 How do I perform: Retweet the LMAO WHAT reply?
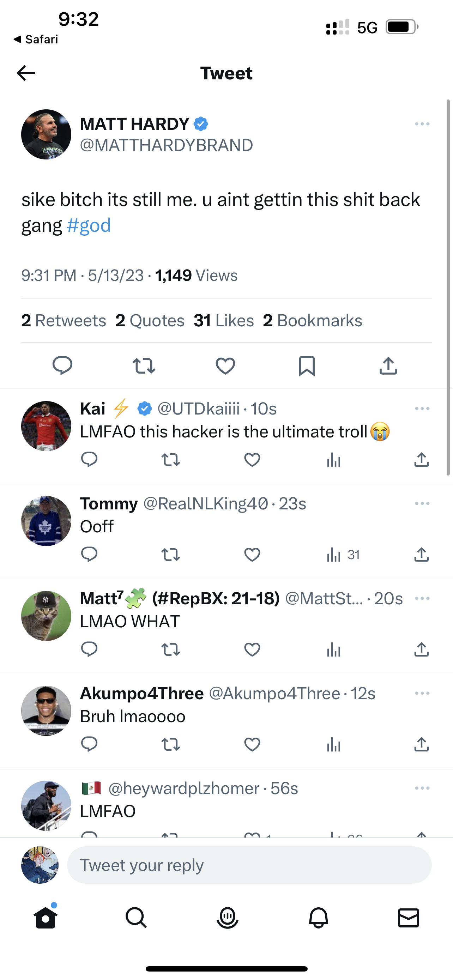[170, 649]
